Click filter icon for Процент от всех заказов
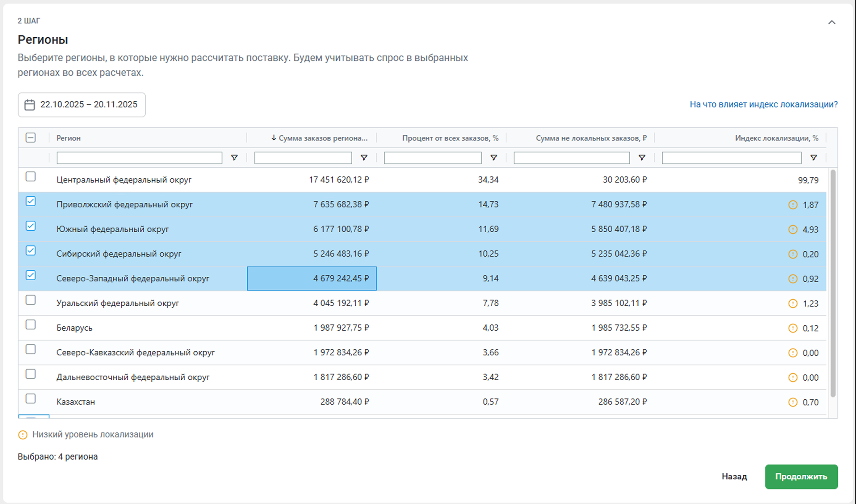Screen dimensions: 856x504 pos(493,158)
